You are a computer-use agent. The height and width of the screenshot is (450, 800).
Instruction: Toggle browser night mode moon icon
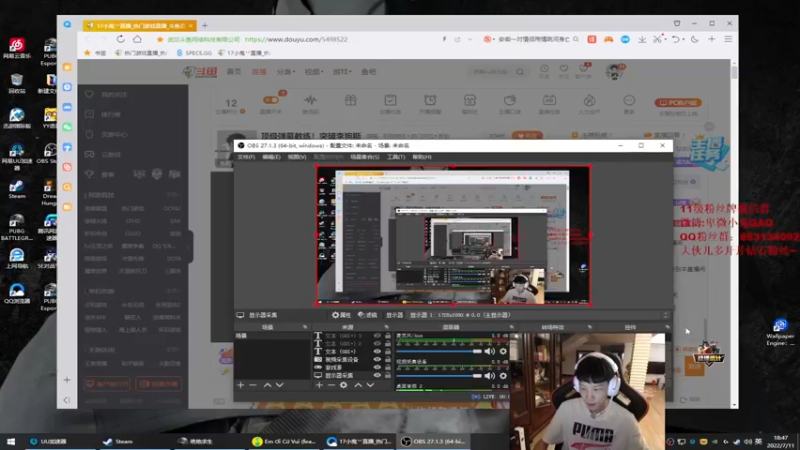pos(694,39)
